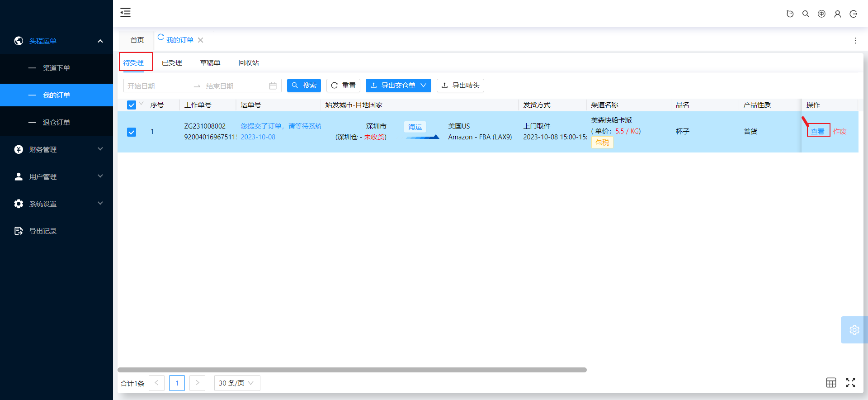Switch to the 已受理 tab
The width and height of the screenshot is (868, 400).
point(172,63)
